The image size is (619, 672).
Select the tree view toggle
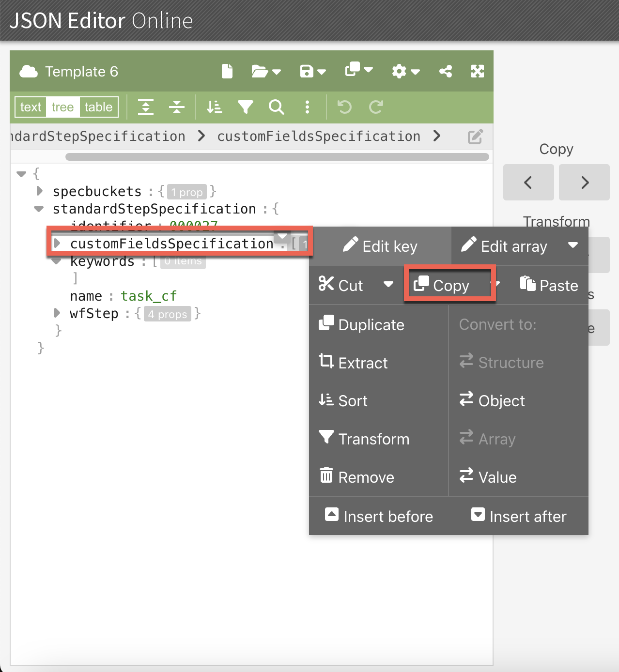click(x=63, y=107)
